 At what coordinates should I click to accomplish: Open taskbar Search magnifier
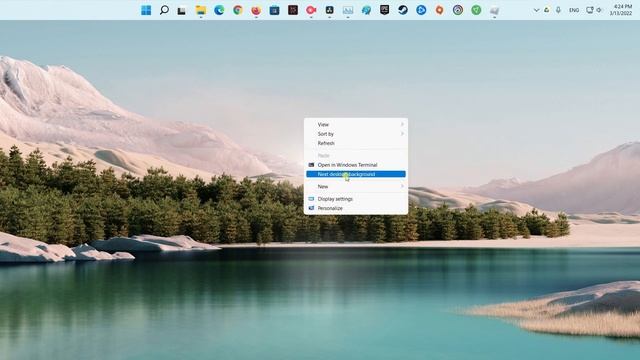point(164,10)
